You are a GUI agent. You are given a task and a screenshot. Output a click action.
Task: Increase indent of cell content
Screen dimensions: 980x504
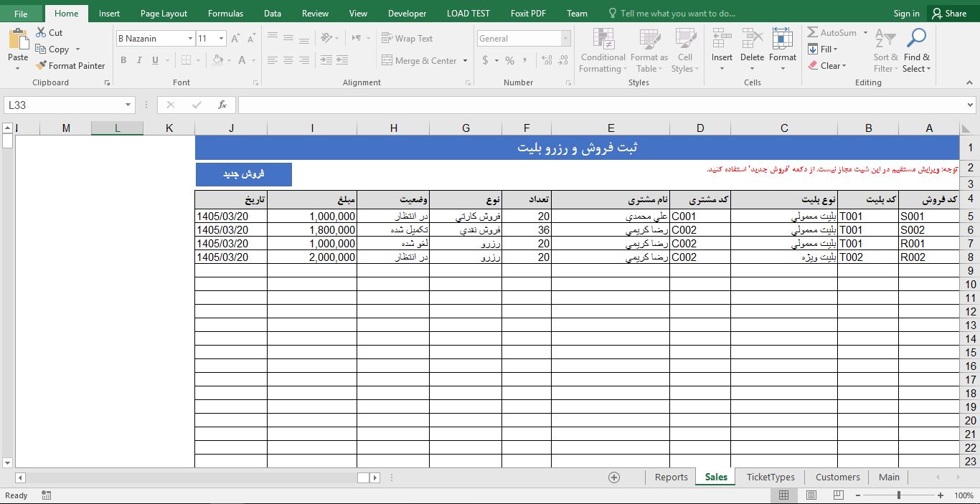pyautogui.click(x=341, y=60)
